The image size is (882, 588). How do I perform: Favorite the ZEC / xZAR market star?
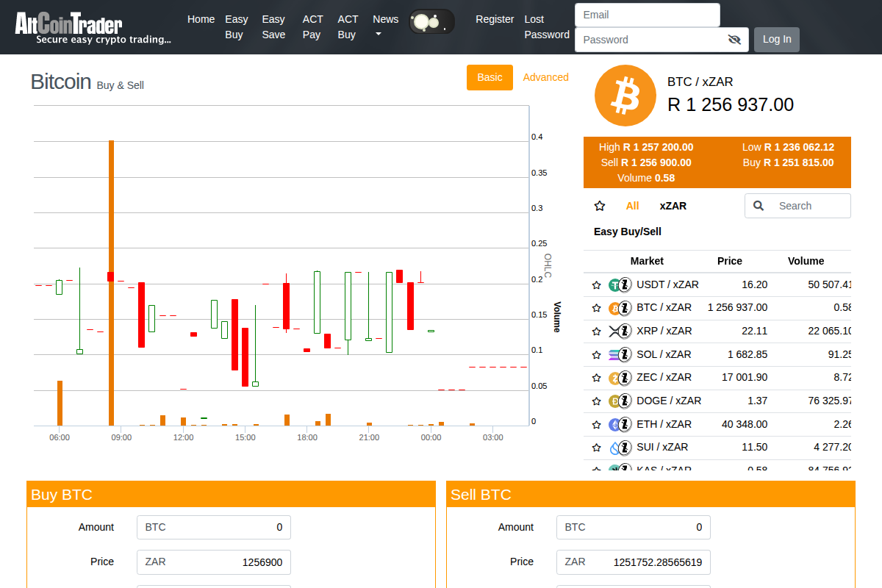[597, 378]
